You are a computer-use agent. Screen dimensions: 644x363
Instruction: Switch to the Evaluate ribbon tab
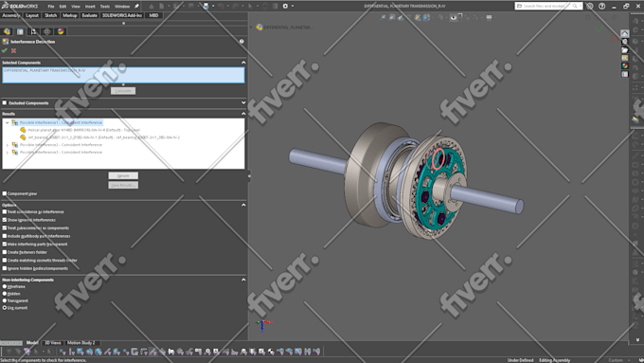90,15
